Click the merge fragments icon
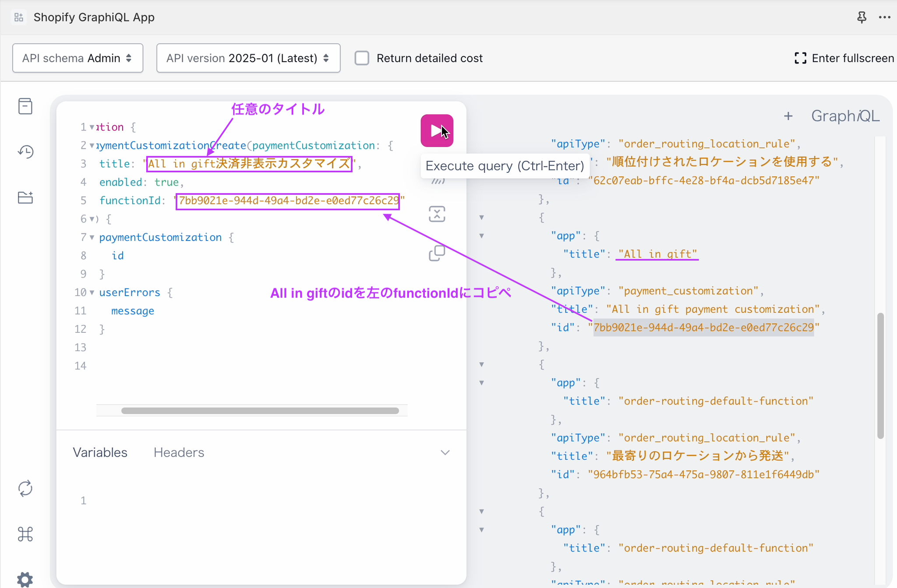Viewport: 897px width, 588px height. point(437,214)
